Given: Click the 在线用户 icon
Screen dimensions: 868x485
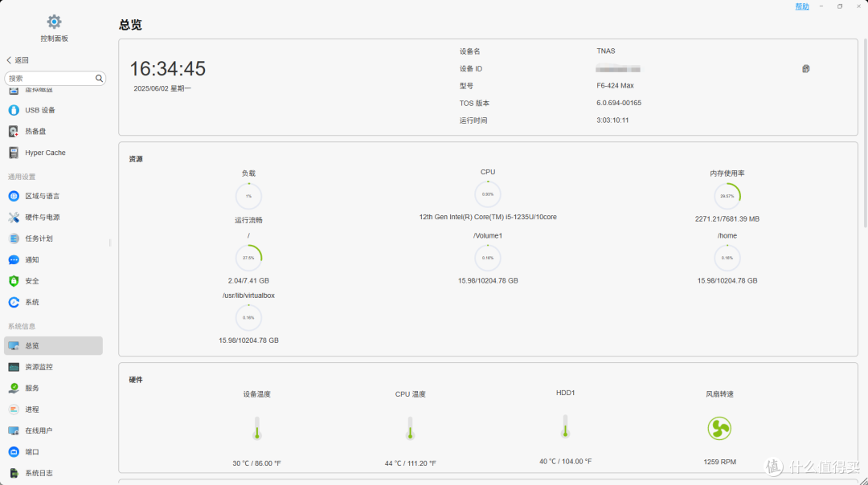Looking at the screenshot, I should [14, 431].
